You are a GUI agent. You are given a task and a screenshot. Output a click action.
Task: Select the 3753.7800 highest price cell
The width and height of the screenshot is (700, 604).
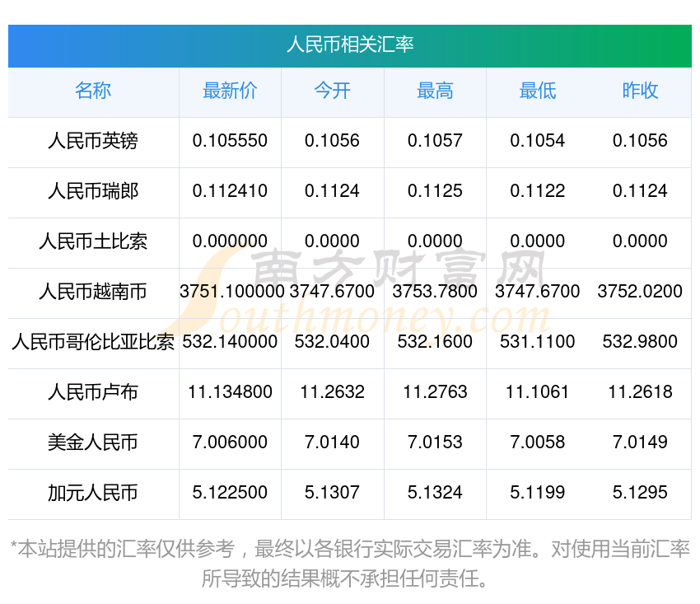(x=435, y=292)
